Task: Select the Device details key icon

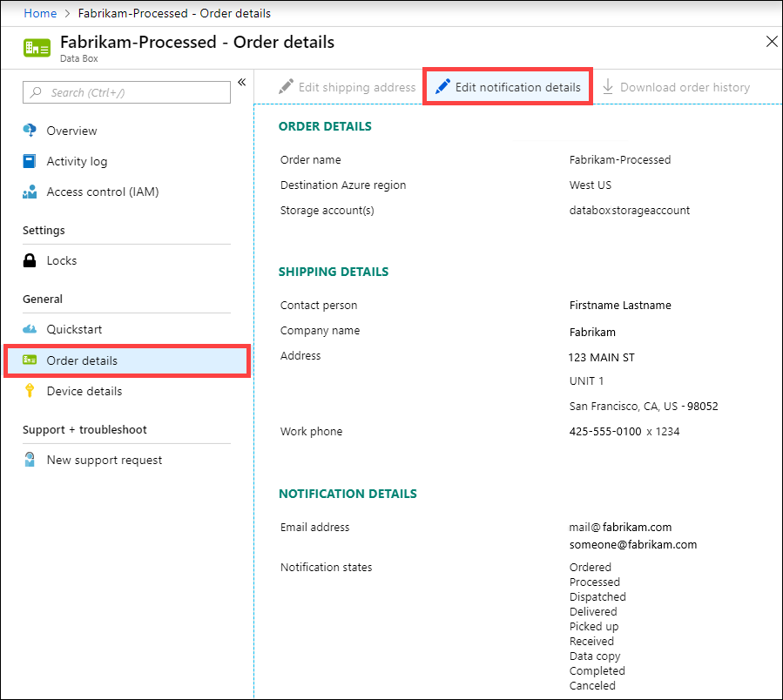Action: point(30,391)
